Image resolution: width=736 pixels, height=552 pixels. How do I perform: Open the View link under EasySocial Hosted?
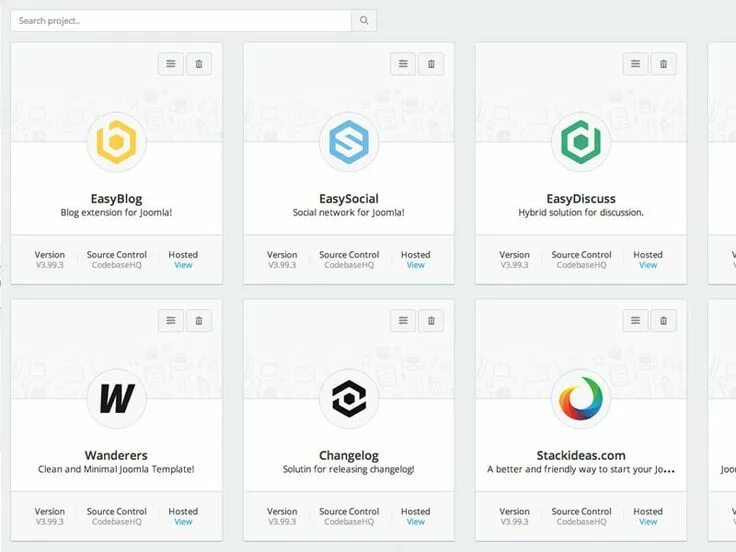pyautogui.click(x=415, y=265)
